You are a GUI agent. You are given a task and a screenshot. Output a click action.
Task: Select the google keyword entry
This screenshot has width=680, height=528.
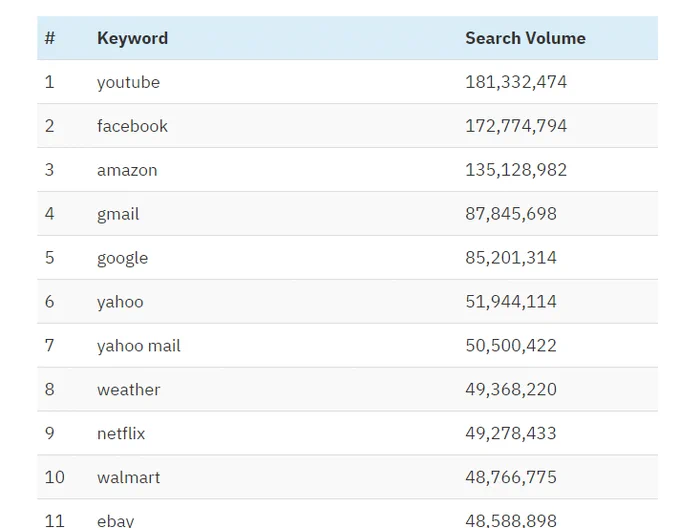tap(122, 258)
